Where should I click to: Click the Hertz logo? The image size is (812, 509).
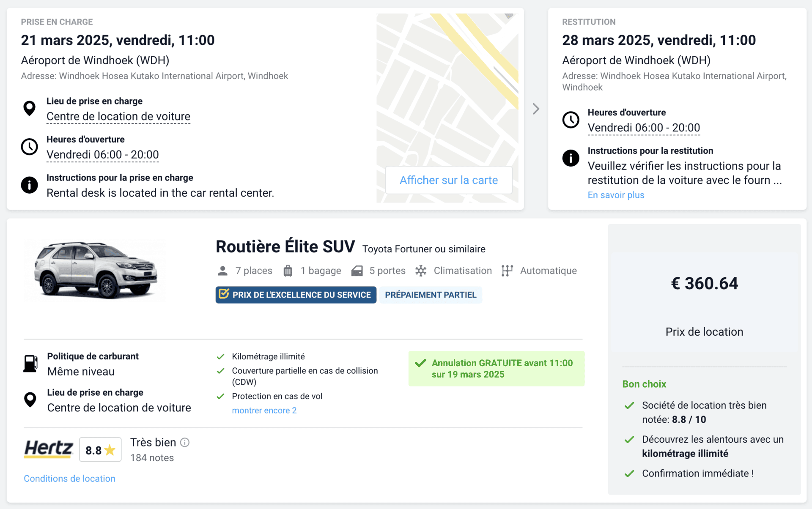tap(49, 449)
